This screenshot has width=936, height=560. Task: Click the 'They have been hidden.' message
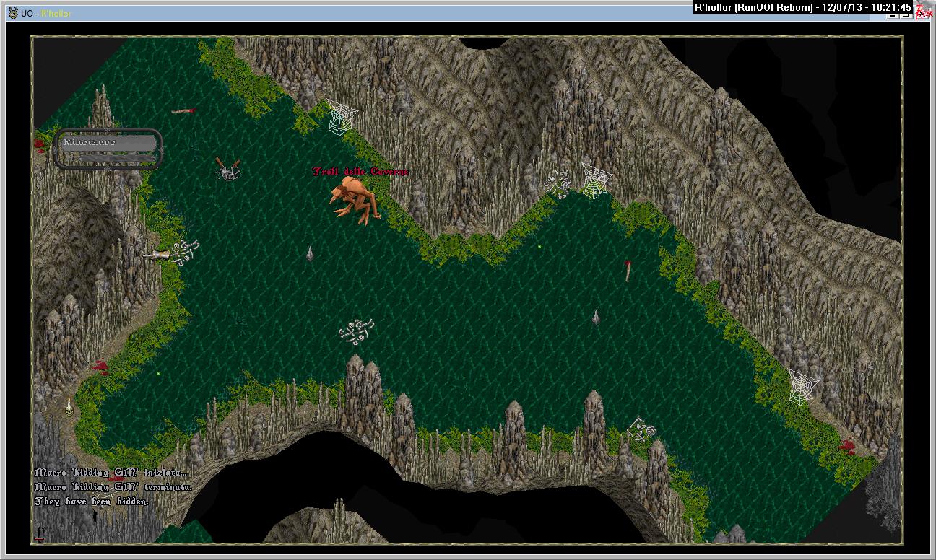[92, 501]
